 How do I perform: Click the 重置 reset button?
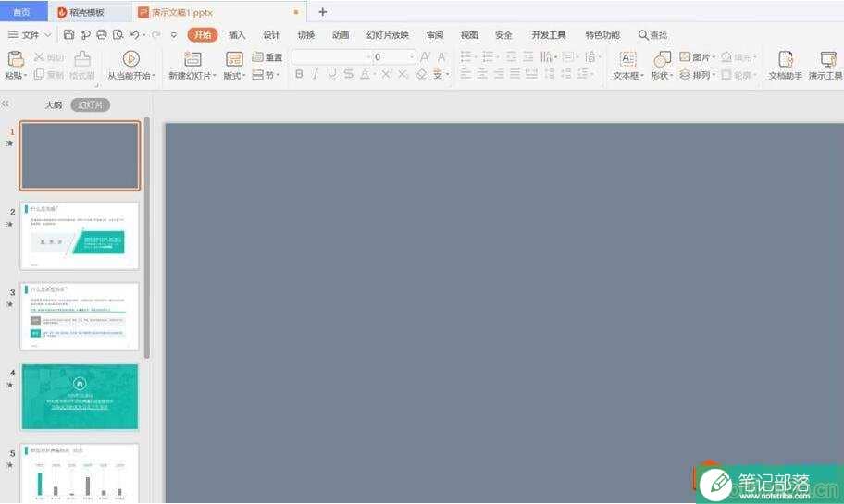267,57
